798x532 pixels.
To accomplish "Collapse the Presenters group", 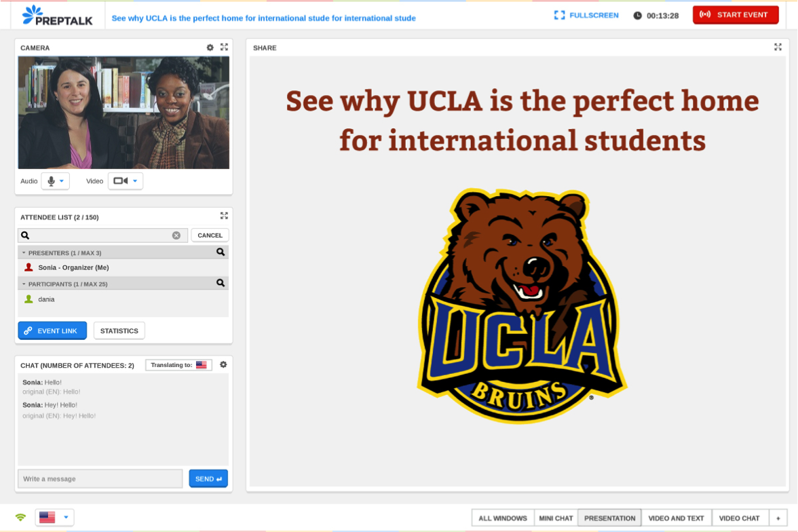I will (24, 252).
